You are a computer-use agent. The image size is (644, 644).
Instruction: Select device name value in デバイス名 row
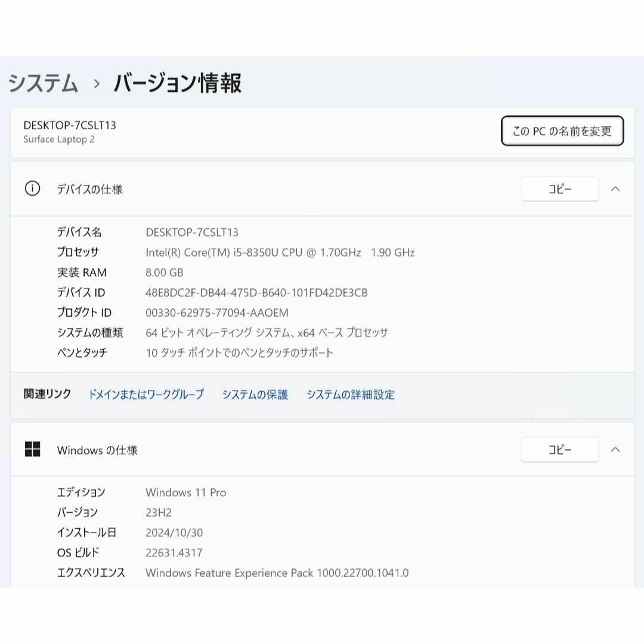(192, 233)
